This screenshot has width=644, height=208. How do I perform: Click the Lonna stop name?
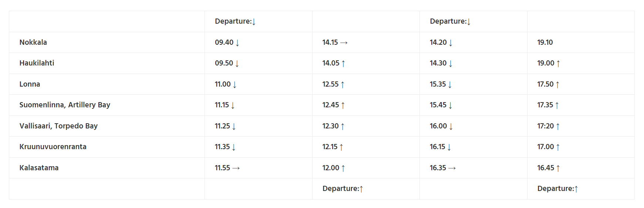[x=30, y=84]
